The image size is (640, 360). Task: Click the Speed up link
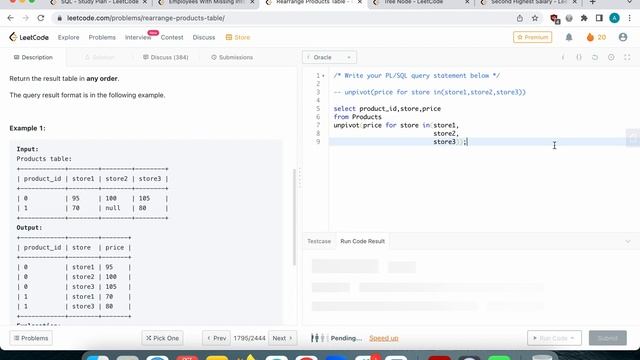384,338
